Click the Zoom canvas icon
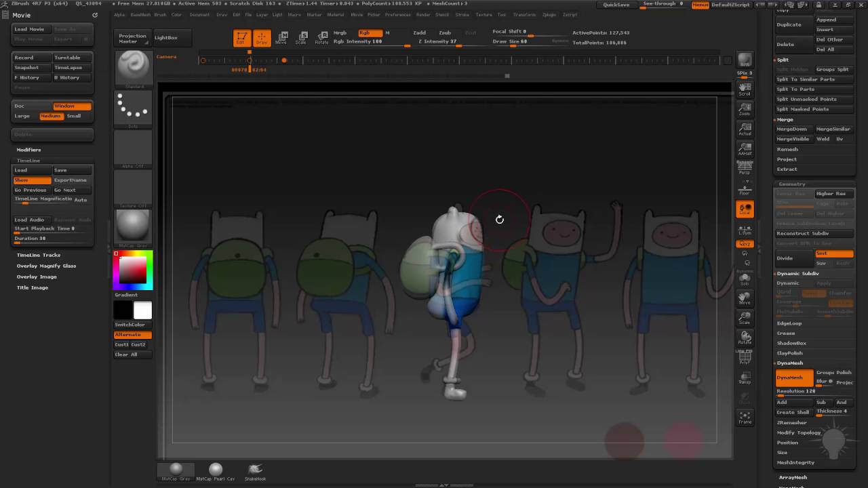 (745, 109)
